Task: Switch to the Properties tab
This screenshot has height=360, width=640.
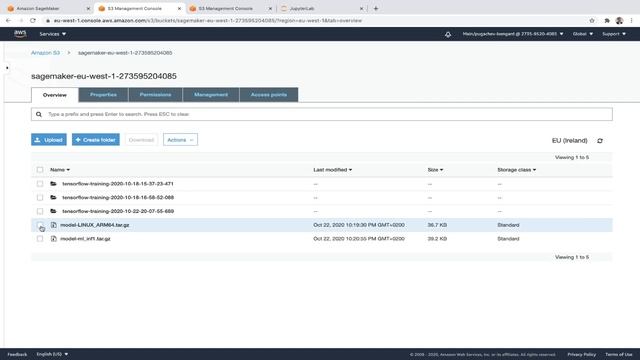Action: click(x=103, y=95)
